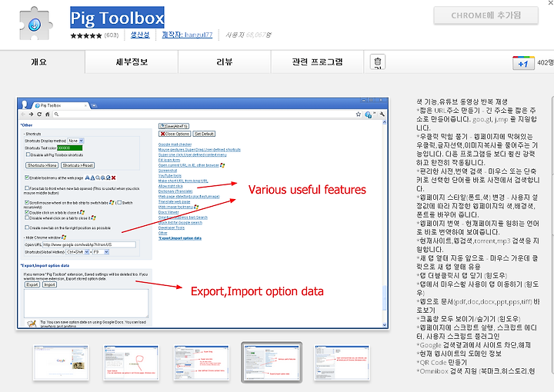This screenshot has height=392, width=554.
Task: Select the third of the five thumbnails
Action: click(202, 362)
